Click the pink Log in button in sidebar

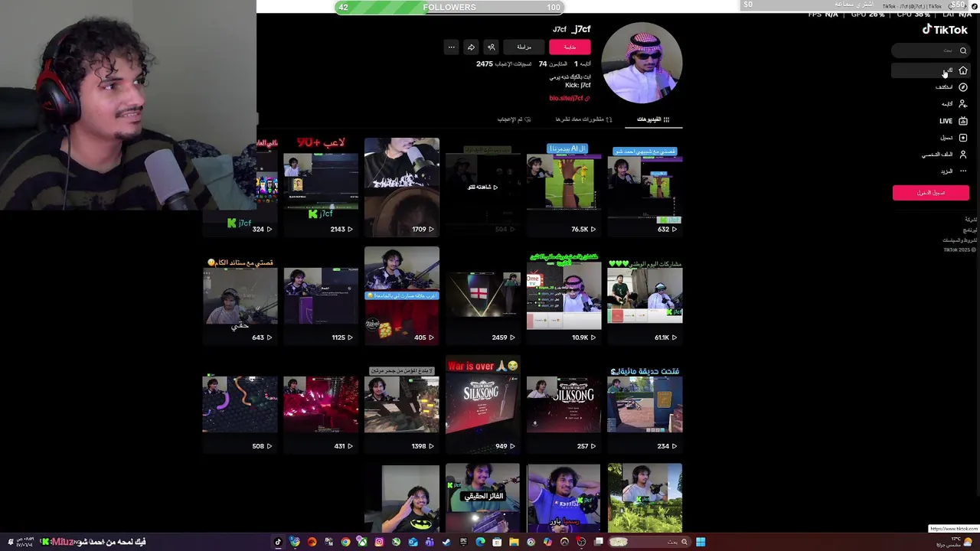click(x=930, y=193)
